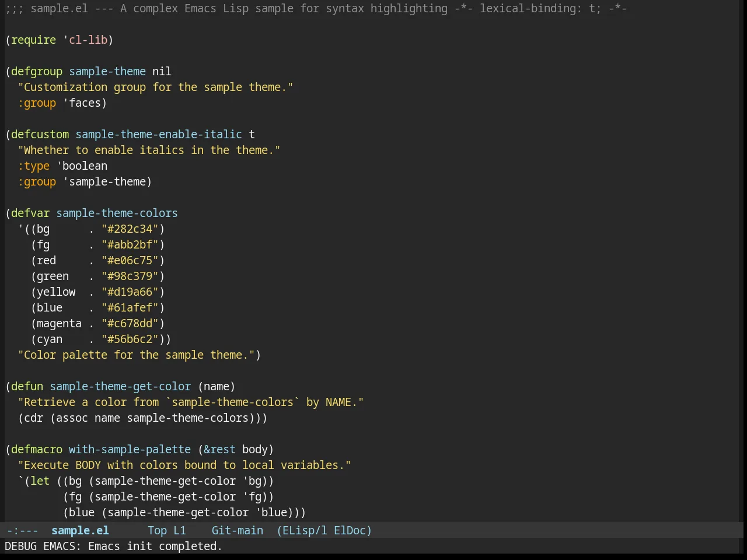The width and height of the screenshot is (747, 560).
Task: Click the Git-main version control indicator
Action: pos(237,530)
